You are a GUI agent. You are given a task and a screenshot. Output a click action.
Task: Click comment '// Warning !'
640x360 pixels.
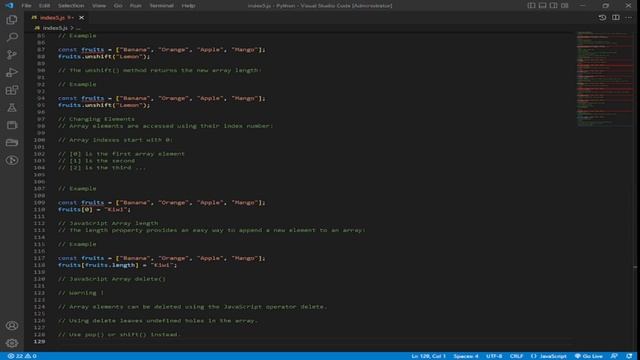tap(81, 293)
